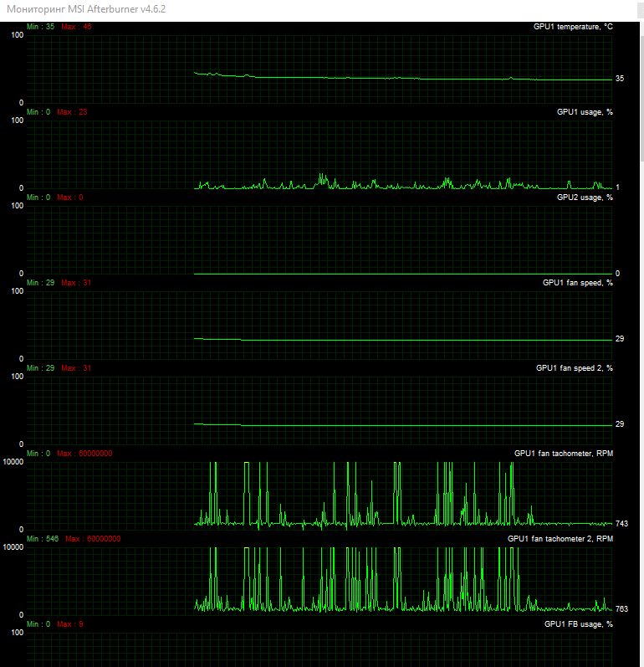Image resolution: width=644 pixels, height=667 pixels.
Task: Click the GPU1 temperature graph label
Action: [x=573, y=27]
